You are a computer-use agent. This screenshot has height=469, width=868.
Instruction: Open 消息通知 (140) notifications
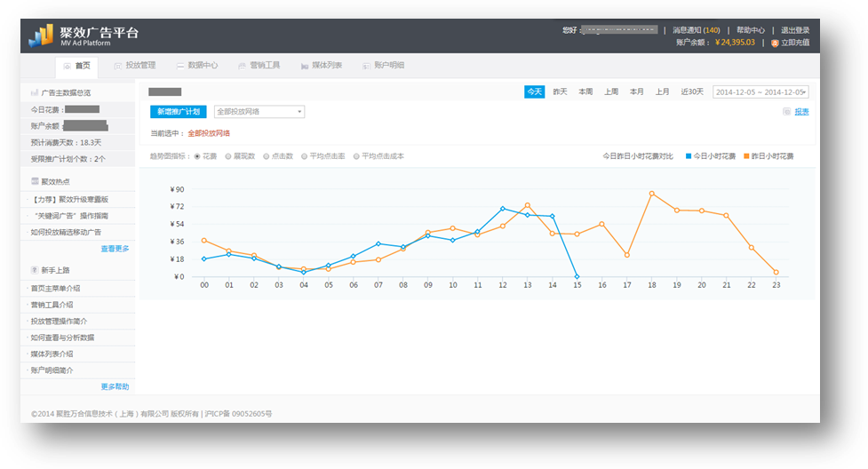(x=697, y=30)
